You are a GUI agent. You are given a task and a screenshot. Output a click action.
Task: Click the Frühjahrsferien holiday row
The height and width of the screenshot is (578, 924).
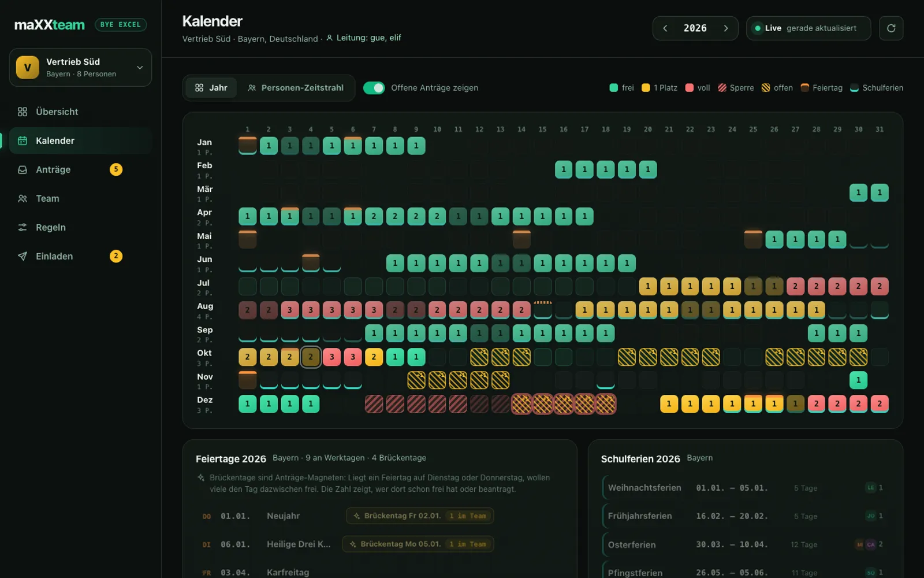click(745, 516)
